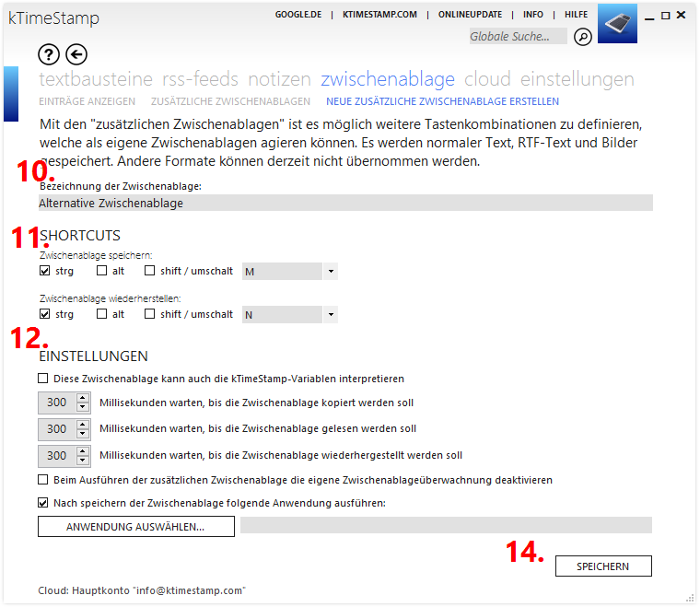Focus the Globale Suche field

[518, 37]
